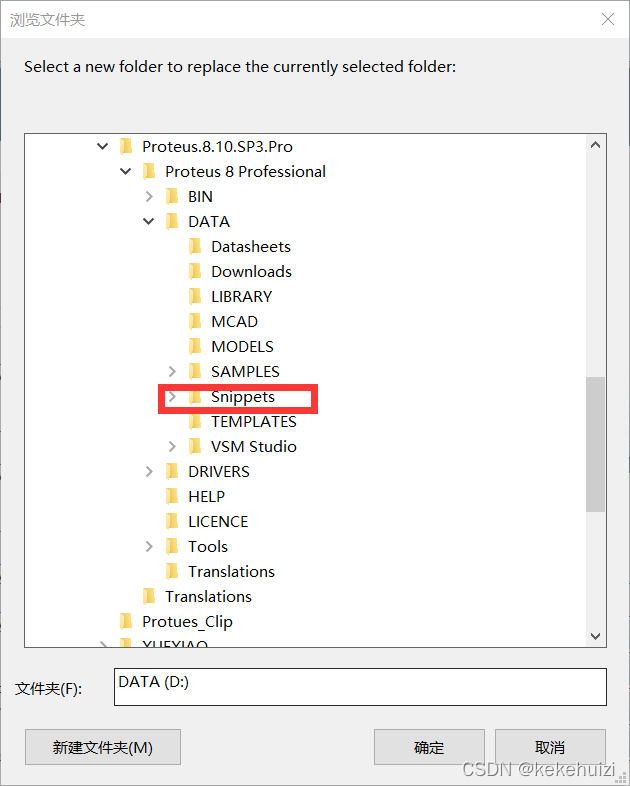Select the DATA folder name
This screenshot has width=630, height=786.
point(209,221)
